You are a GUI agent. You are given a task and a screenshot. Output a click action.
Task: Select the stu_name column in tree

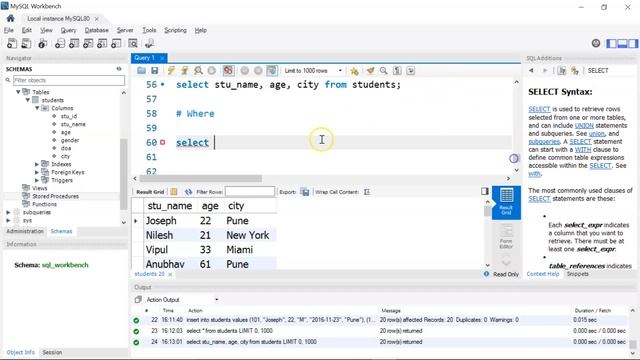coord(73,124)
